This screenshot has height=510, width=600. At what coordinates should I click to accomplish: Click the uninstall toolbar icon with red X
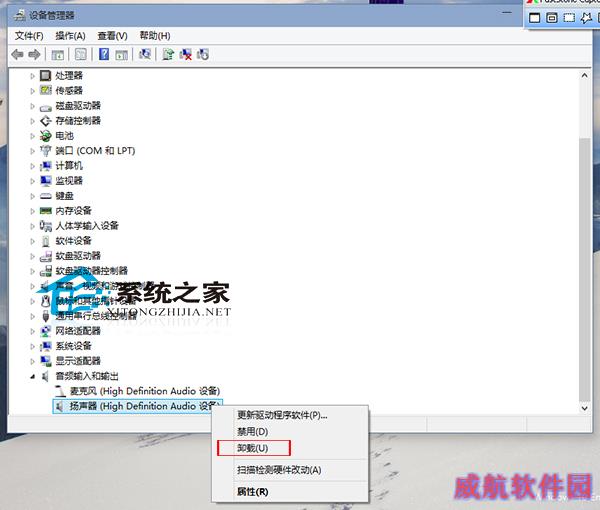186,54
